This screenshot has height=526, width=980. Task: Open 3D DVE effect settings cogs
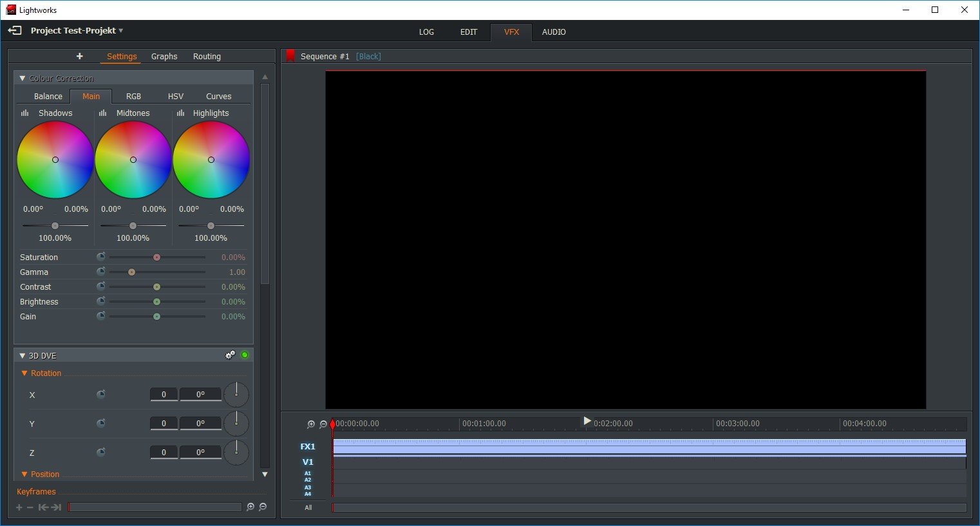(x=230, y=355)
